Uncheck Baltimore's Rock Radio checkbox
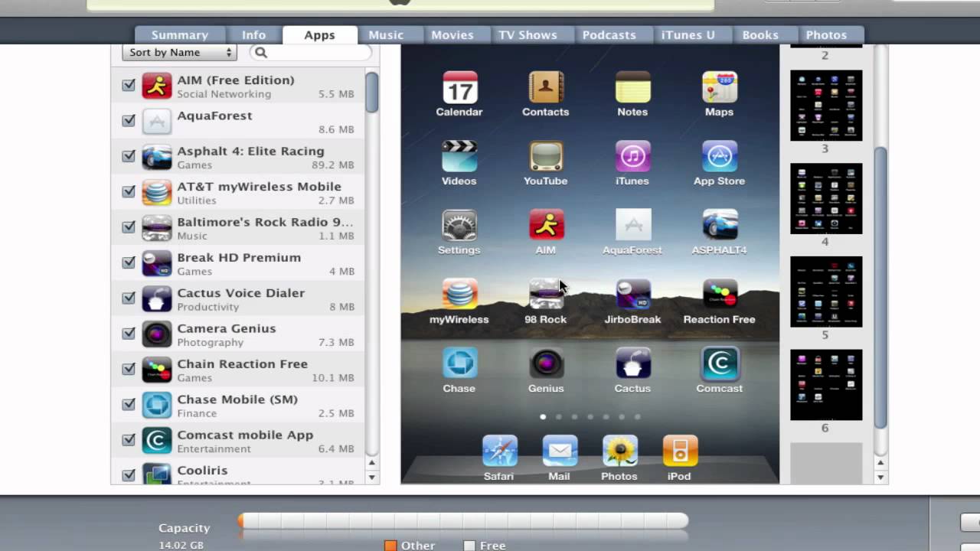Viewport: 980px width, 551px height. point(129,227)
